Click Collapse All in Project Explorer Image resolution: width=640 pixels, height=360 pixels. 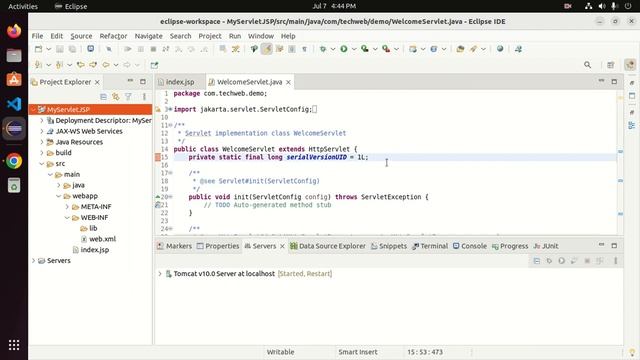(x=103, y=97)
